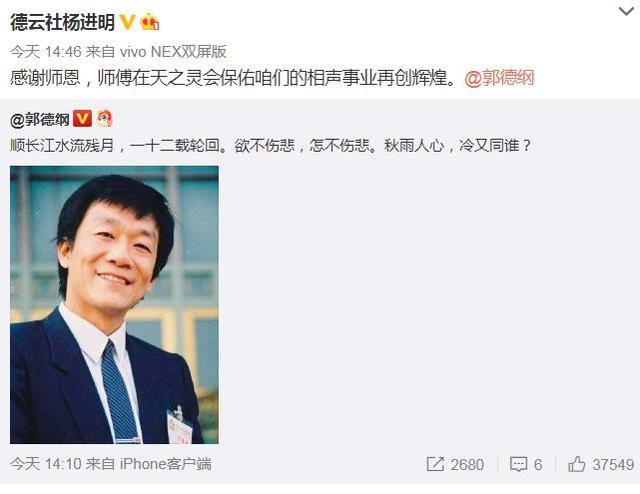Image resolution: width=640 pixels, height=494 pixels.
Task: Click the comment bubble icon
Action: 518,465
